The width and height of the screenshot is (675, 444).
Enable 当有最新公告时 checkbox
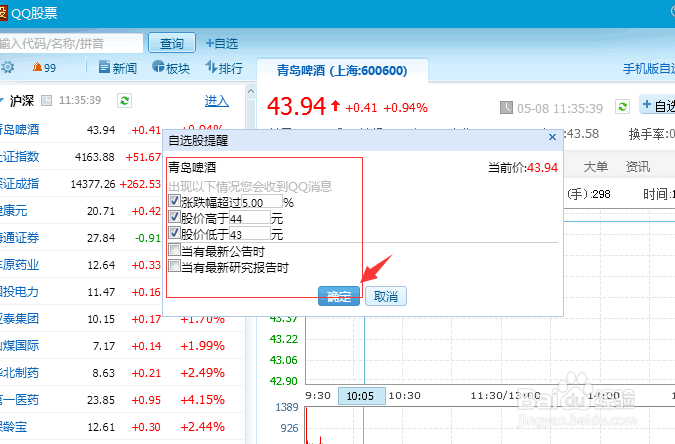pyautogui.click(x=174, y=249)
